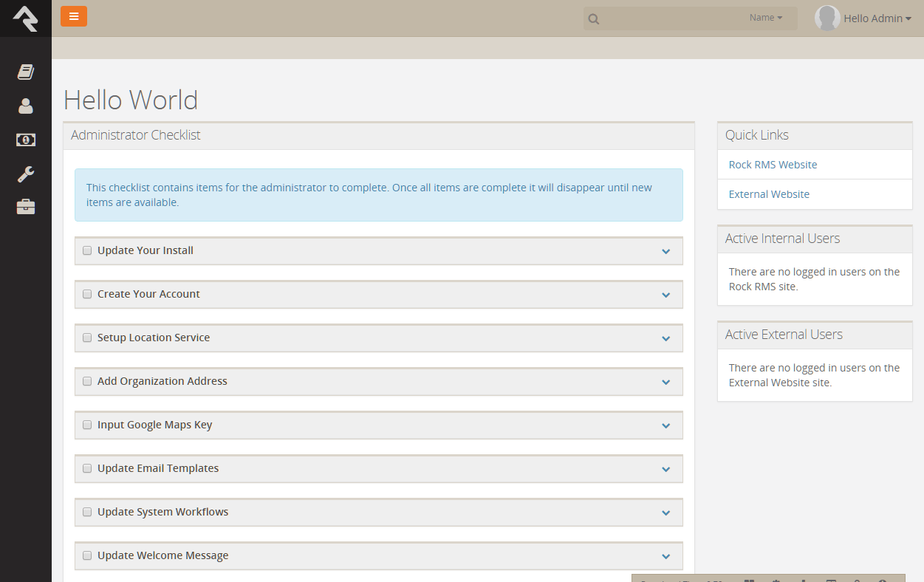924x582 pixels.
Task: Open the Hello Admin user menu
Action: pos(877,18)
